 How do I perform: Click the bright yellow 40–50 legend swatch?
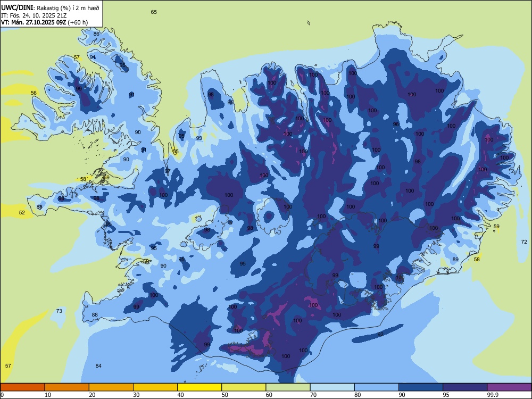tap(199, 387)
